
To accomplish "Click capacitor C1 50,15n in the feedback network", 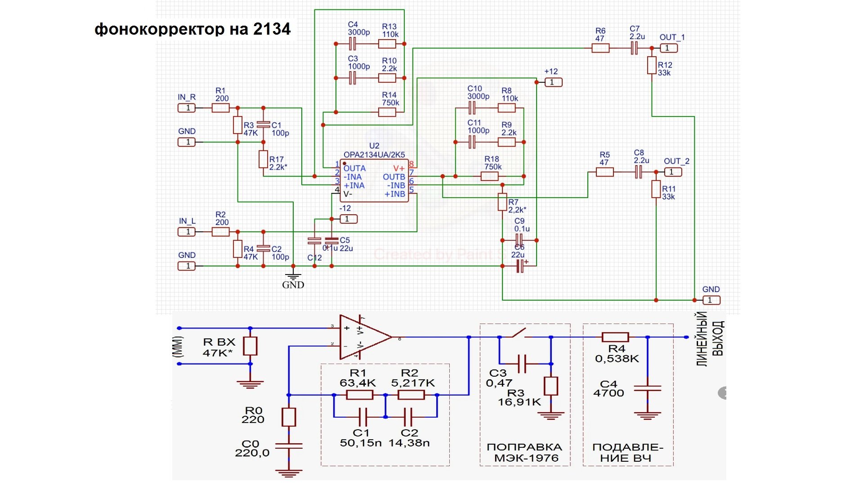I will (x=363, y=417).
